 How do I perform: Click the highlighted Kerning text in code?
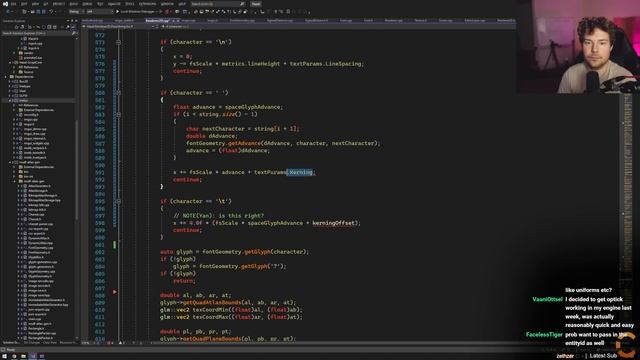click(x=301, y=172)
